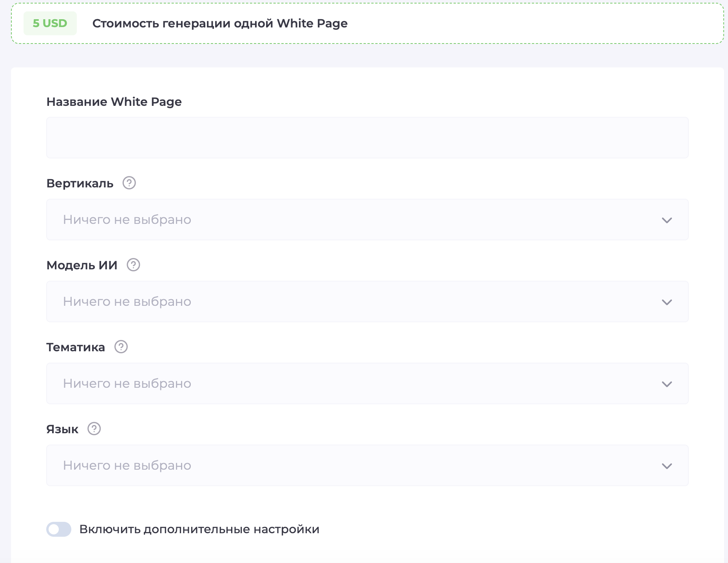Screen dimensions: 728x563
Task: Open the Тематика help tooltip icon
Action: pyautogui.click(x=121, y=347)
